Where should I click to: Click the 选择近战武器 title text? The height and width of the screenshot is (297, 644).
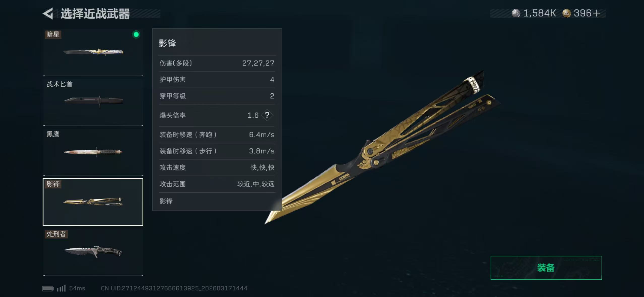[95, 14]
